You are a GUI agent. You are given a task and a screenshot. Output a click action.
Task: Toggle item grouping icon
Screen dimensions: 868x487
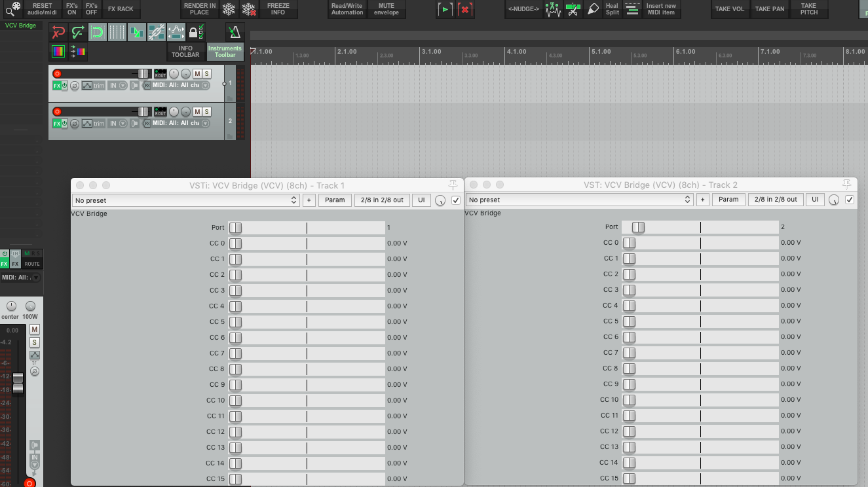pyautogui.click(x=137, y=31)
